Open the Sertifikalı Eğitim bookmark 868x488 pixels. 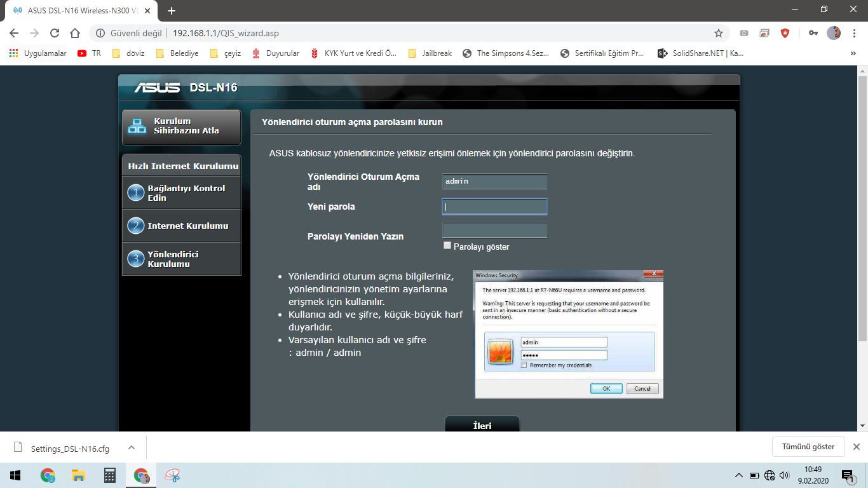602,53
